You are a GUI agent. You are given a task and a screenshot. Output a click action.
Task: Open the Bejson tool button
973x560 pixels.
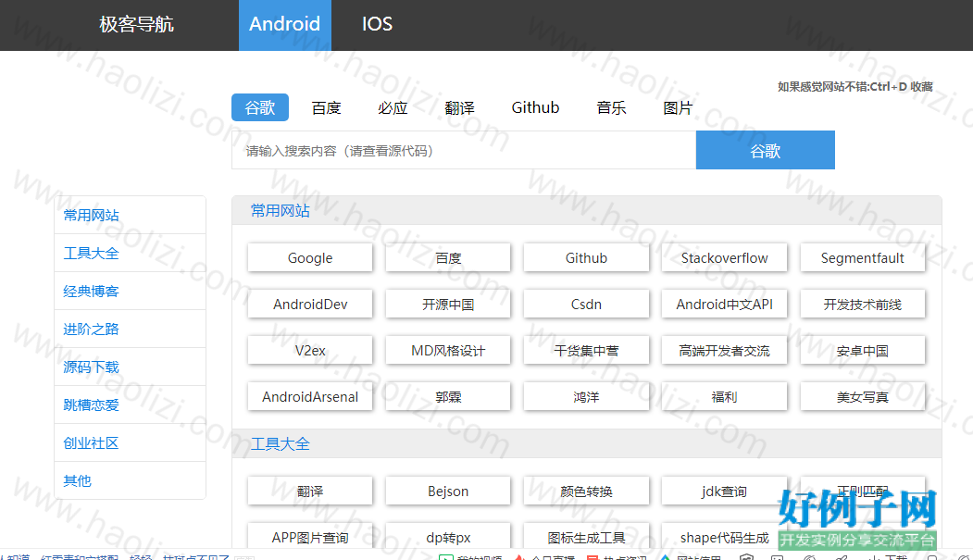point(448,492)
